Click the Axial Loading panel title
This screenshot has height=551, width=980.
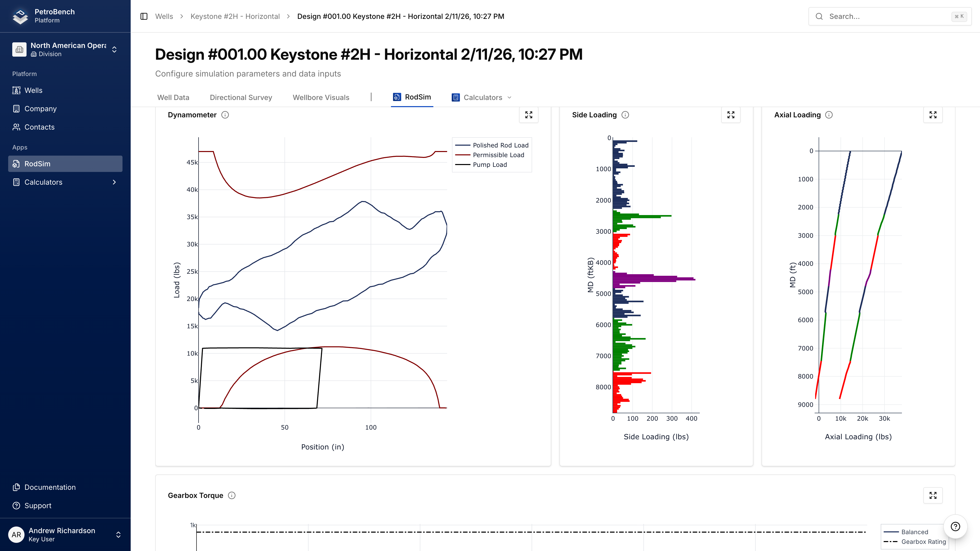click(x=797, y=115)
